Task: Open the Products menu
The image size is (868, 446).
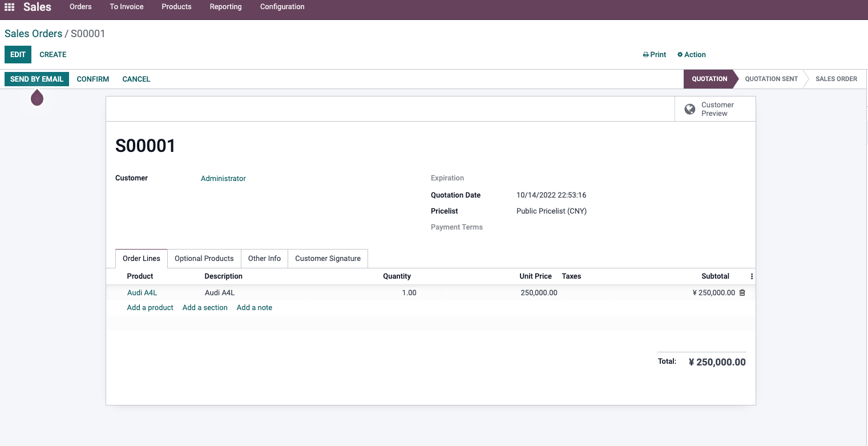Action: tap(176, 7)
